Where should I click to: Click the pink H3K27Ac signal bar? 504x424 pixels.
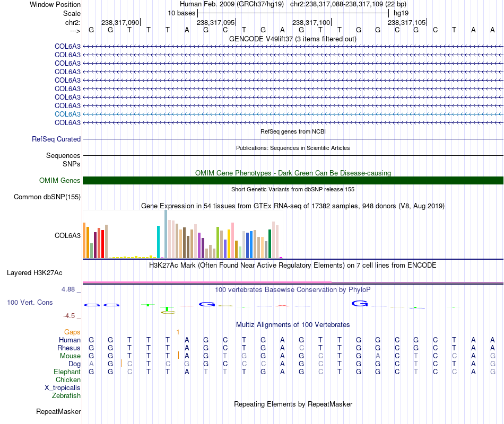coord(207,282)
